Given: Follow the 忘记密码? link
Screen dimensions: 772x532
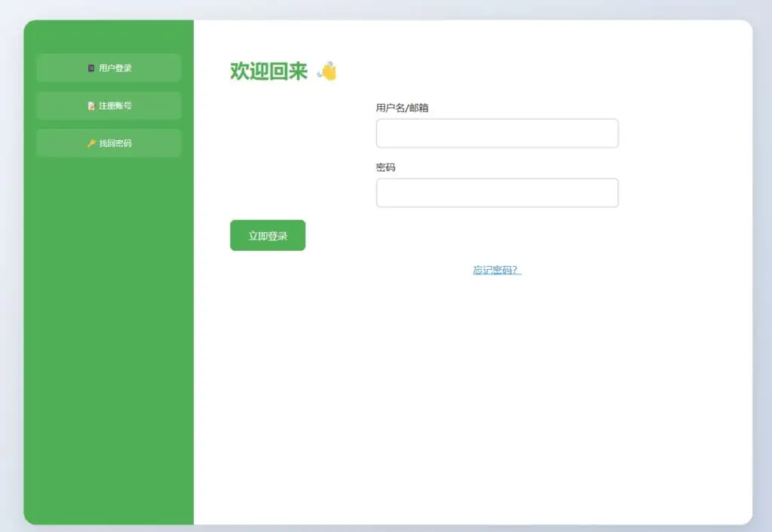Looking at the screenshot, I should click(496, 269).
